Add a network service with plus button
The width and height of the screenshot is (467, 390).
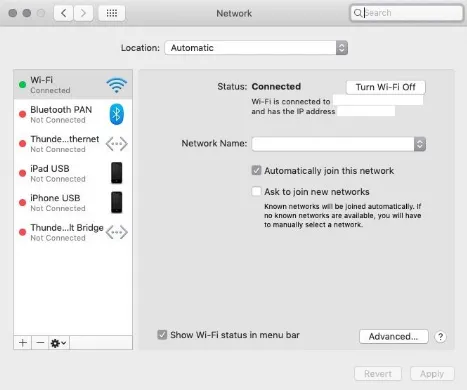pyautogui.click(x=23, y=343)
